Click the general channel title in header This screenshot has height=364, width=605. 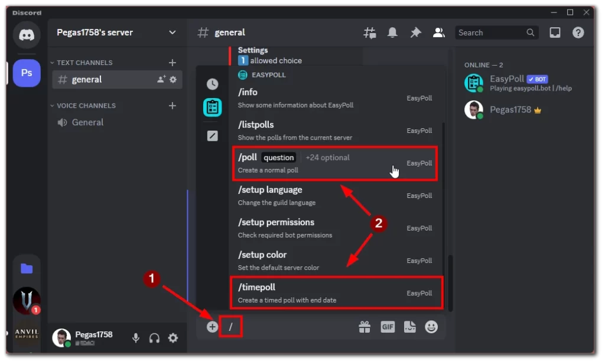tap(230, 32)
